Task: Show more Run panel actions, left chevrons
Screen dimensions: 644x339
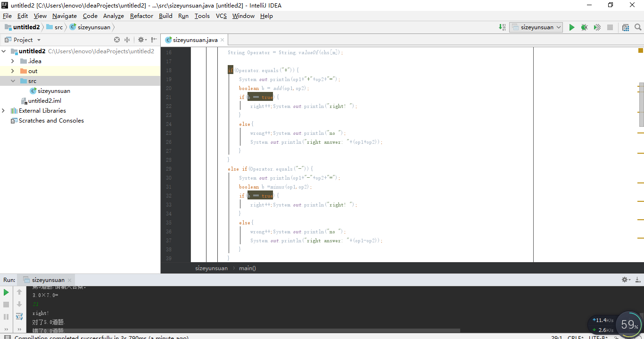Action: point(6,329)
